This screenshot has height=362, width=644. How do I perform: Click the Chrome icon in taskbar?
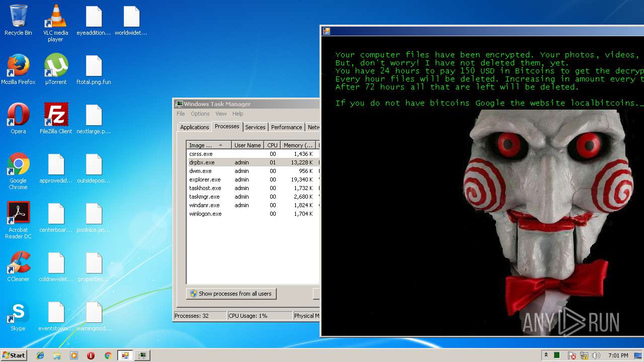[x=108, y=355]
